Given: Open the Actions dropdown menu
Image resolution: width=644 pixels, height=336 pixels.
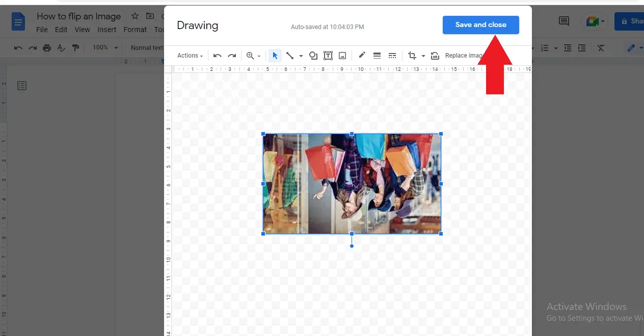Looking at the screenshot, I should click(189, 55).
